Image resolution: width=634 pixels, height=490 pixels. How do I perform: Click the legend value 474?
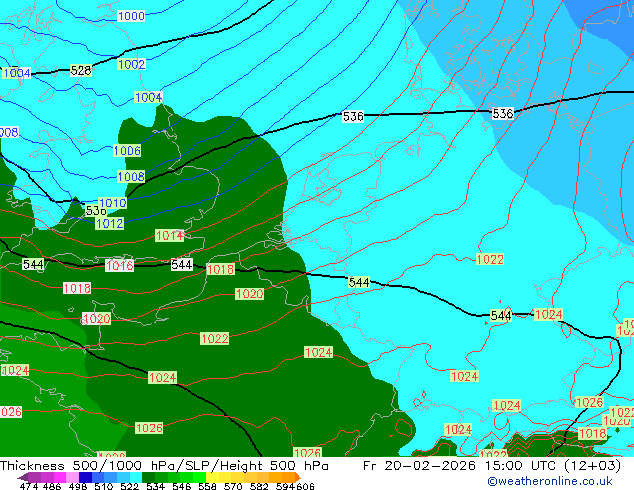pyautogui.click(x=29, y=486)
